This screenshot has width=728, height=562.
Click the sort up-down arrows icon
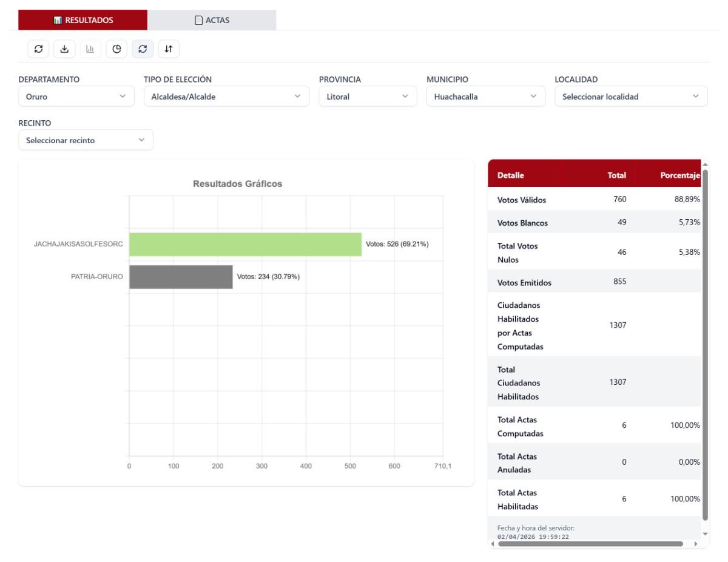coord(169,49)
